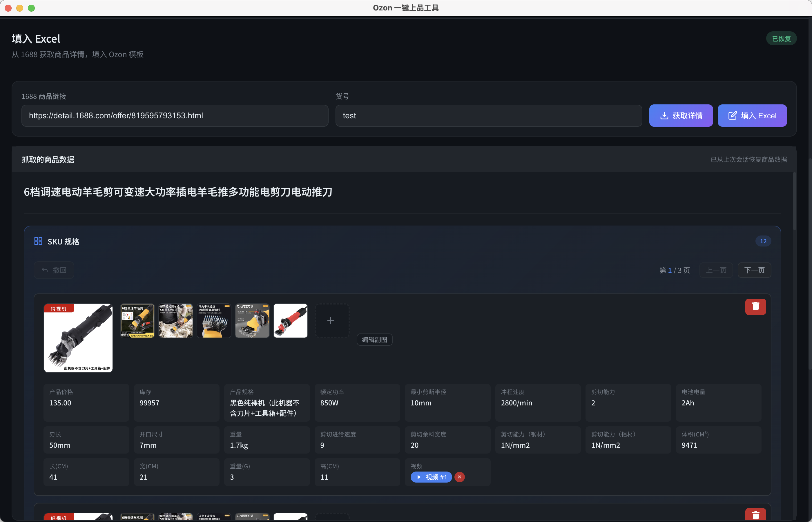The height and width of the screenshot is (522, 812).
Task: Click the SKU 规格 grid icon
Action: click(38, 241)
